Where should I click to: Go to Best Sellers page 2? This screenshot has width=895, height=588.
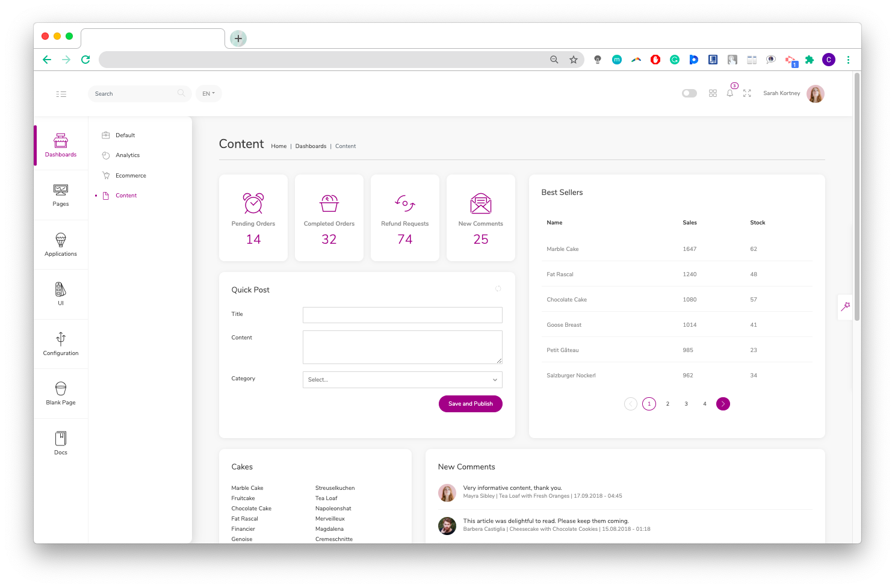pyautogui.click(x=667, y=404)
